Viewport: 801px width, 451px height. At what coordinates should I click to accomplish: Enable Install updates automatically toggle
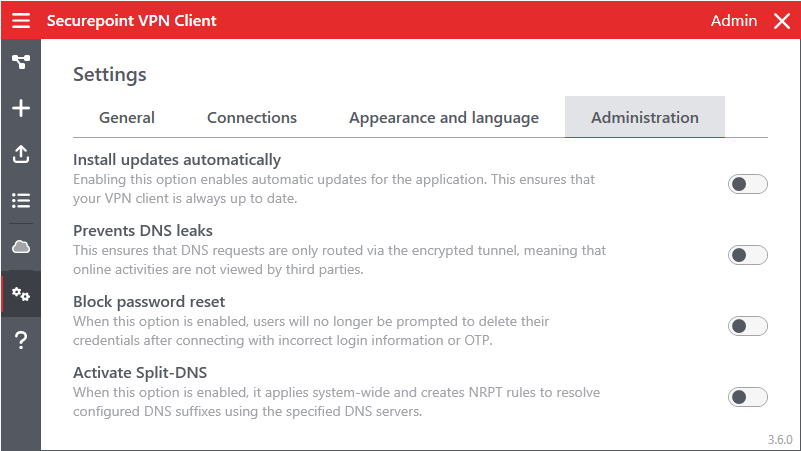point(748,184)
